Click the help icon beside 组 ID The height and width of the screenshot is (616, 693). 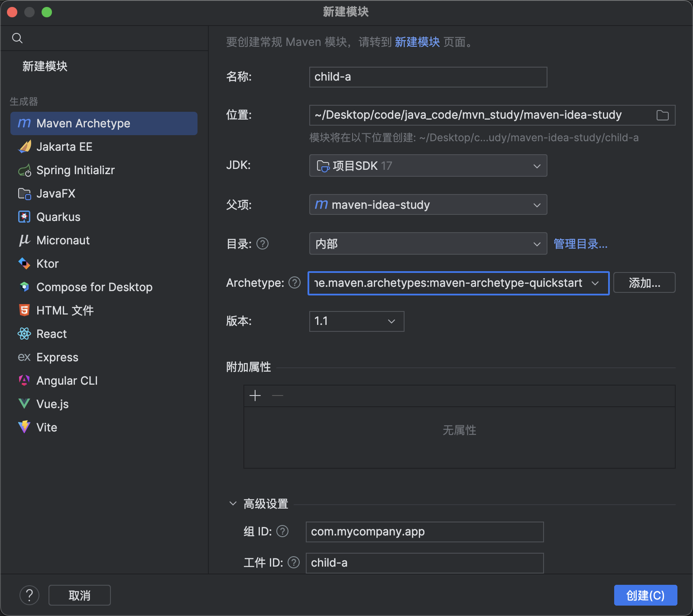tap(282, 531)
